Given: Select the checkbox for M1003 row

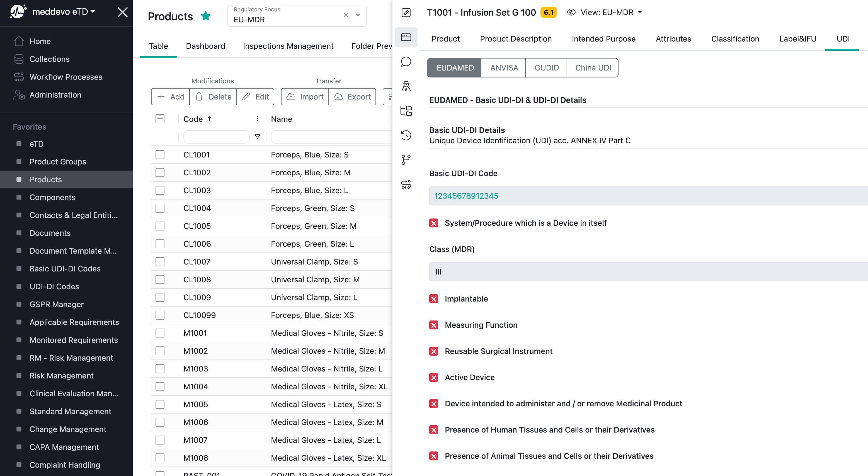Looking at the screenshot, I should click(x=160, y=368).
